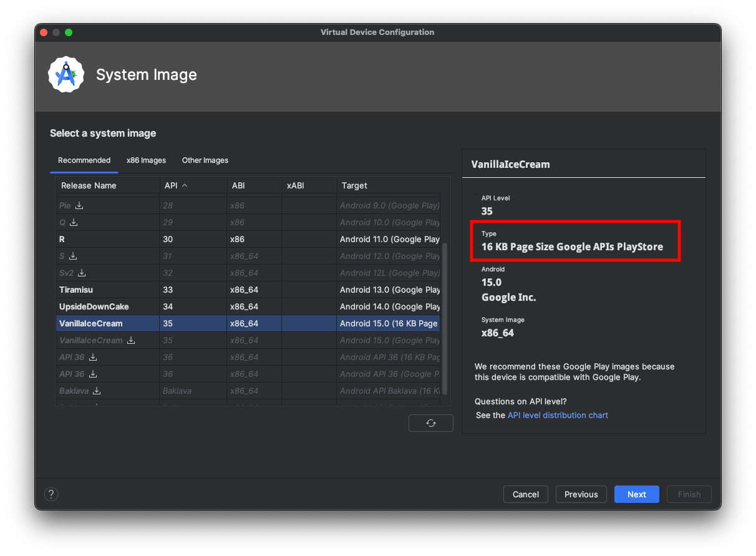The width and height of the screenshot is (756, 556).
Task: Switch to the x86 Images tab
Action: pyautogui.click(x=146, y=160)
